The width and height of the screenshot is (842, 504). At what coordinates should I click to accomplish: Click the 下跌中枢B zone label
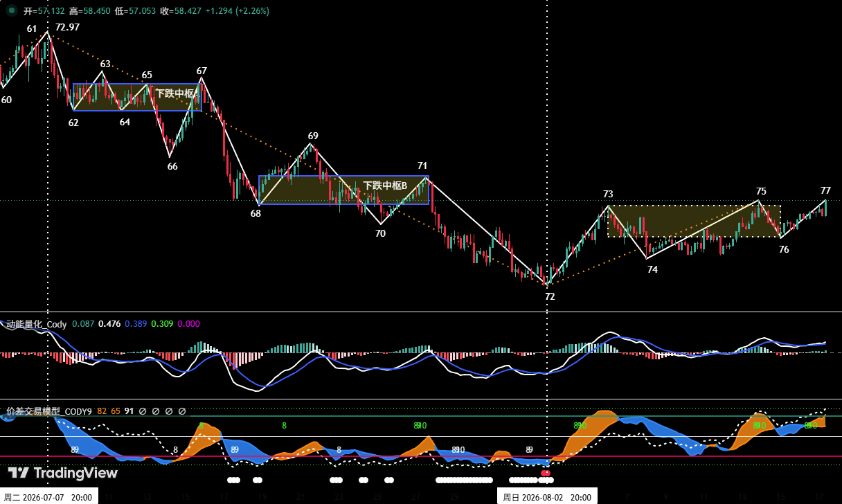pos(385,185)
